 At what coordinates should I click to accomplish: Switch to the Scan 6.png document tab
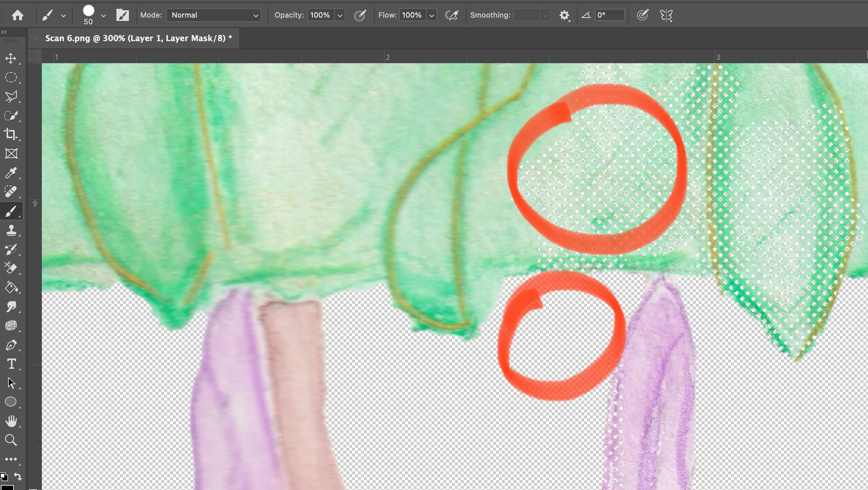point(138,38)
